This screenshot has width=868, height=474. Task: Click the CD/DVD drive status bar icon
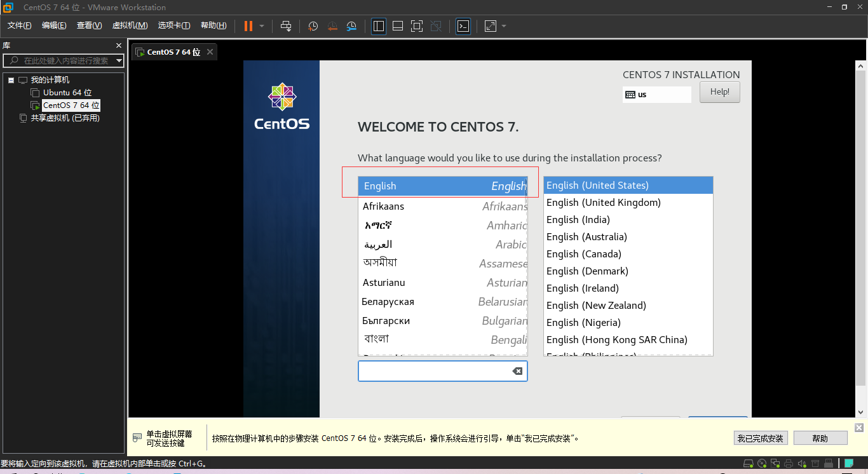762,463
